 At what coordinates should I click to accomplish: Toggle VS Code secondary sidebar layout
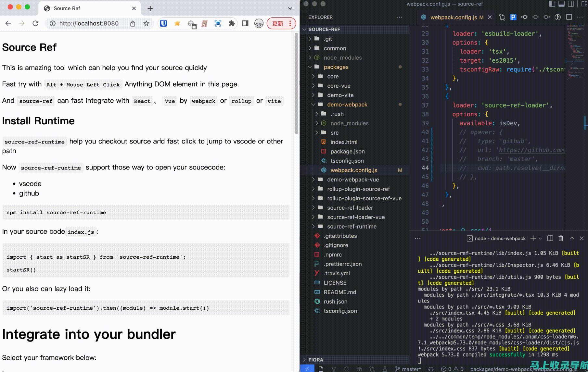point(571,4)
